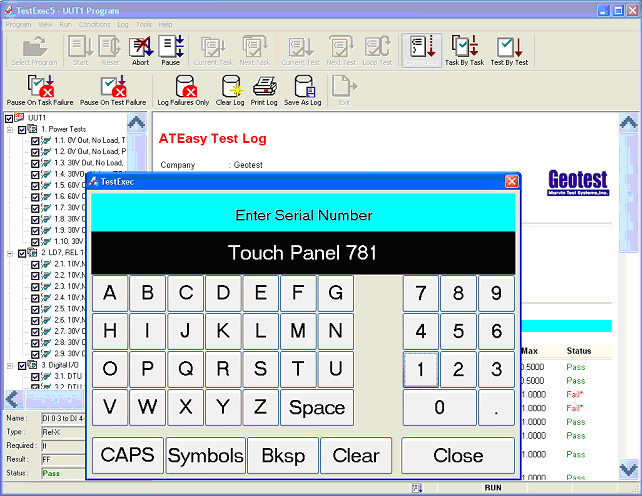The width and height of the screenshot is (642, 496).
Task: Uncheck the UUT1 root checkbox
Action: coord(10,118)
